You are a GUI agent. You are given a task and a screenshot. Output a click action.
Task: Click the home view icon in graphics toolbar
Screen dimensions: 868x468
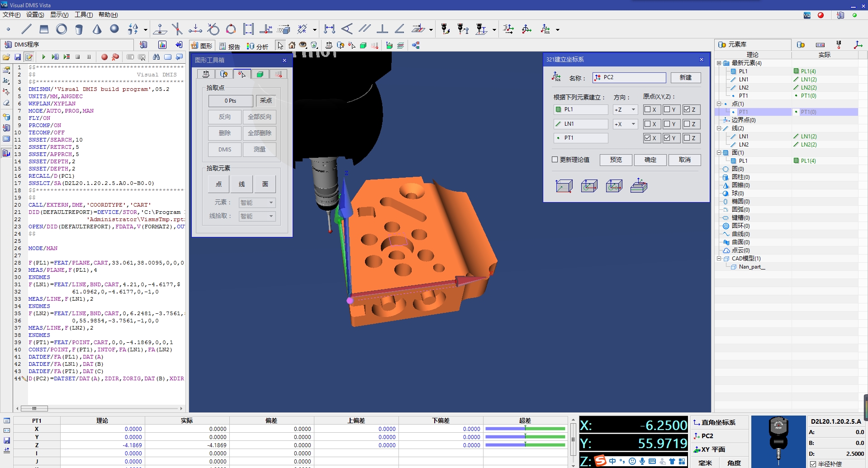point(292,45)
